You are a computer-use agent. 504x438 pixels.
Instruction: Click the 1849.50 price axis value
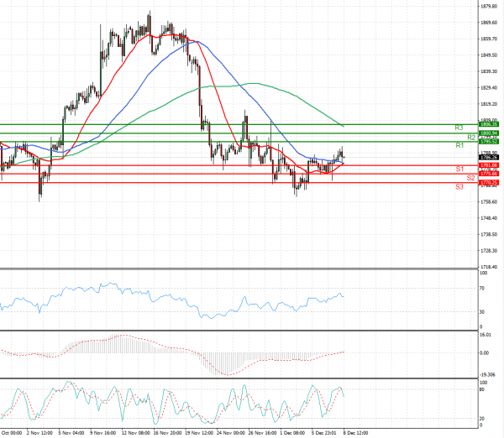pyautogui.click(x=489, y=55)
